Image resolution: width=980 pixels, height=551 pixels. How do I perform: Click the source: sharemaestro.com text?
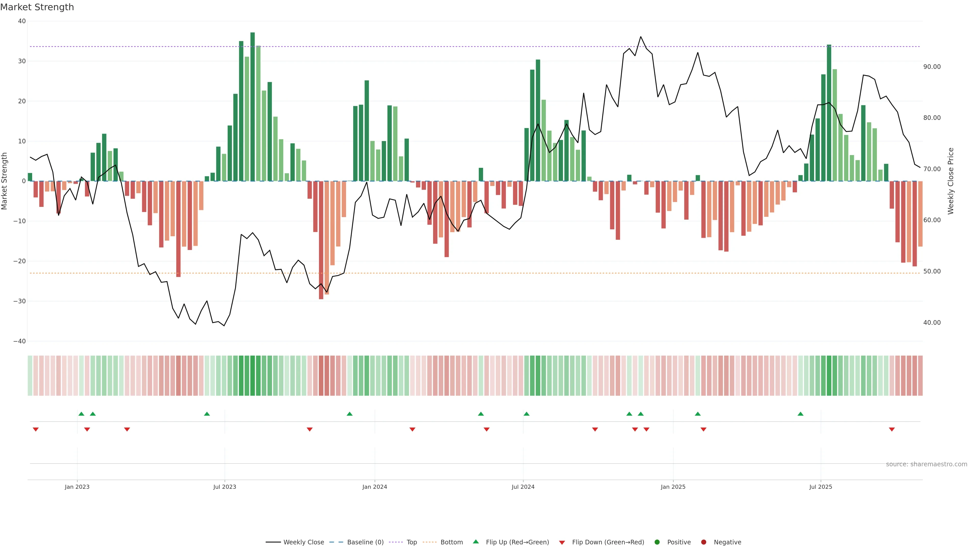926,464
